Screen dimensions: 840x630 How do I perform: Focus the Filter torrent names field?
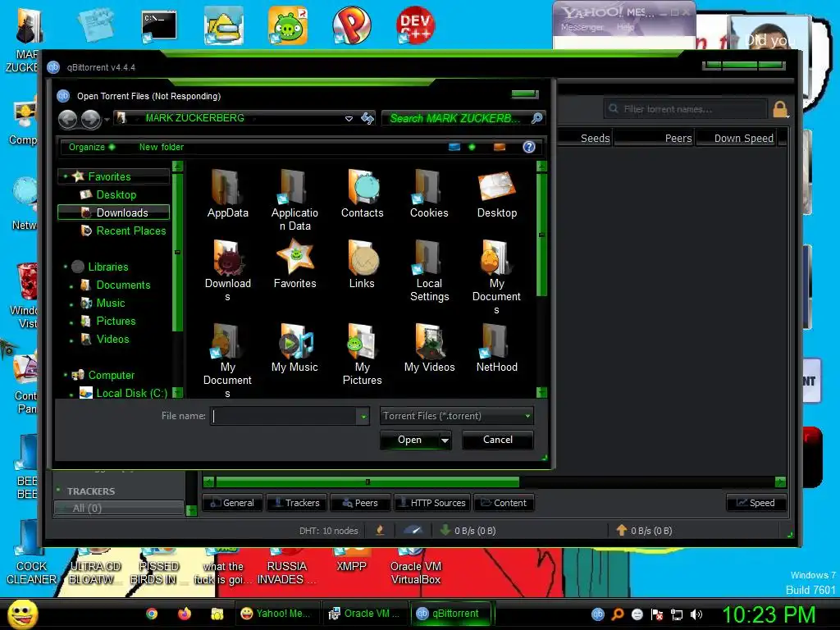[x=686, y=109]
